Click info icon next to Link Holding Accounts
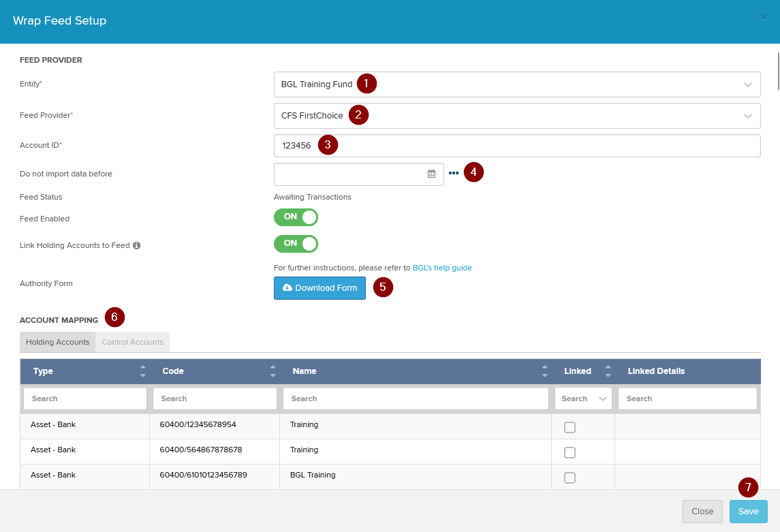 point(136,245)
